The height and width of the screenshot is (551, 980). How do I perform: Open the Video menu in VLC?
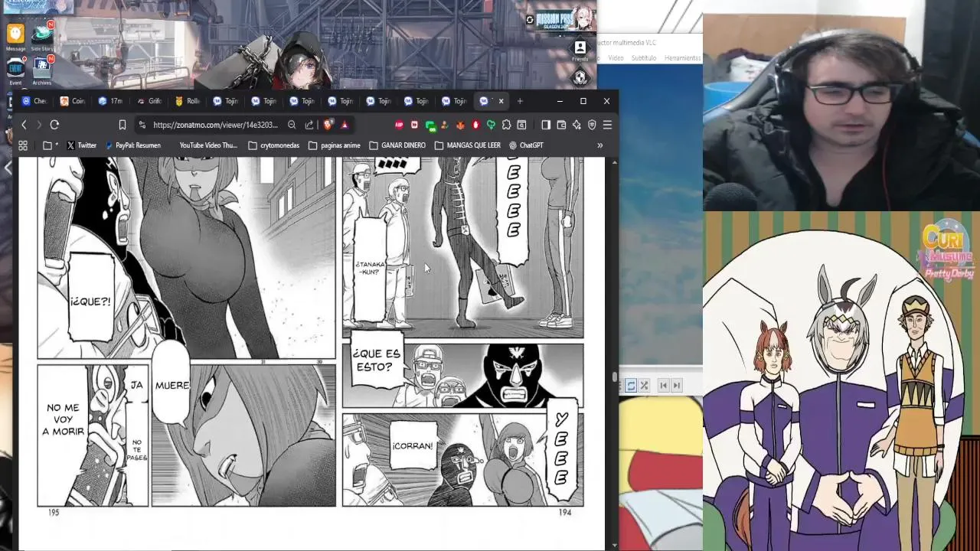pyautogui.click(x=616, y=58)
